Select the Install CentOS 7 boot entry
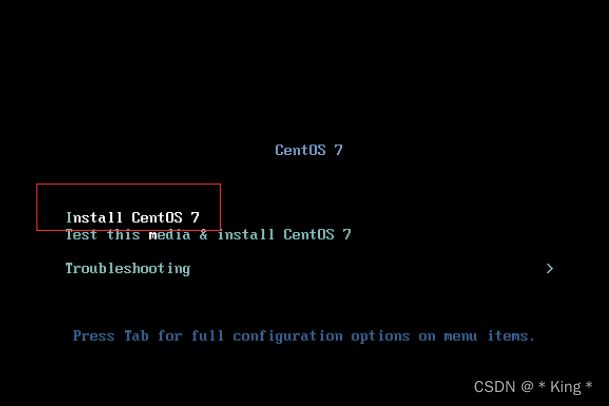This screenshot has height=406, width=609. [132, 218]
